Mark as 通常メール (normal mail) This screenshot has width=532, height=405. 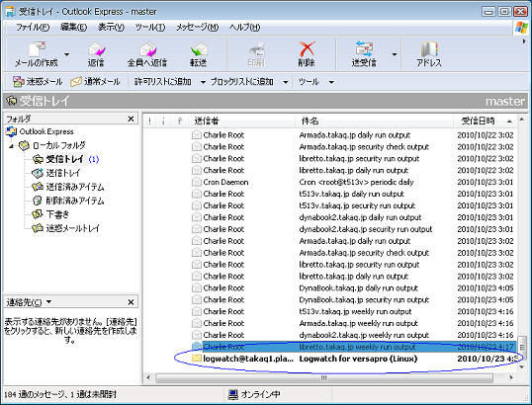coord(95,82)
